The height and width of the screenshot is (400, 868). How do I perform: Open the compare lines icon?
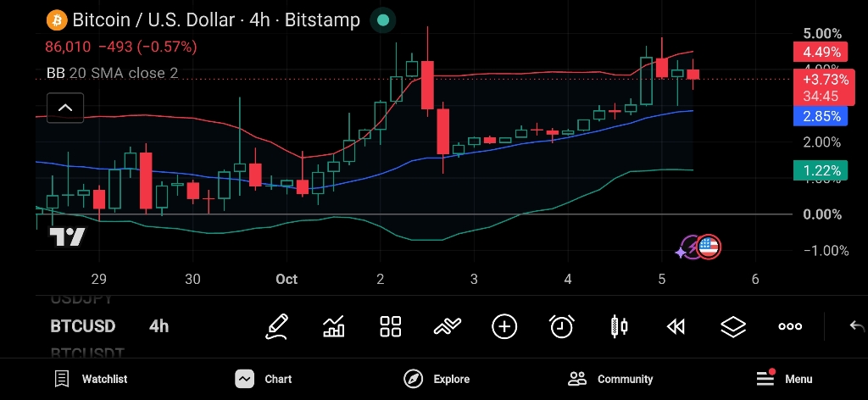[x=448, y=327]
